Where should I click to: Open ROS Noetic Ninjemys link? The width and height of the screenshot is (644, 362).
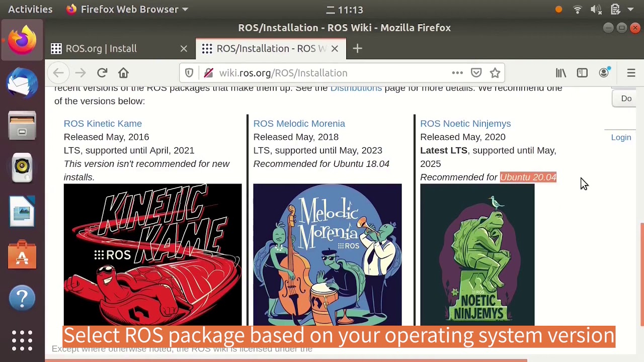[465, 123]
